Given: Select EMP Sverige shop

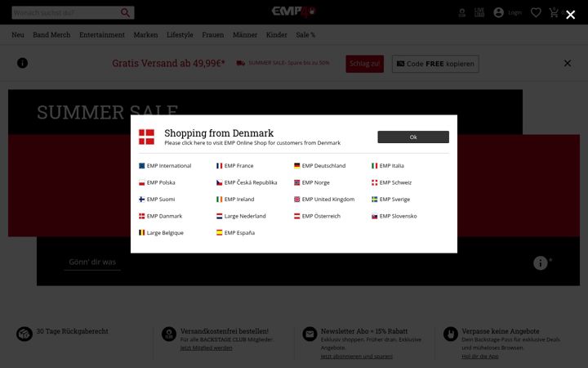Looking at the screenshot, I should 390,200.
